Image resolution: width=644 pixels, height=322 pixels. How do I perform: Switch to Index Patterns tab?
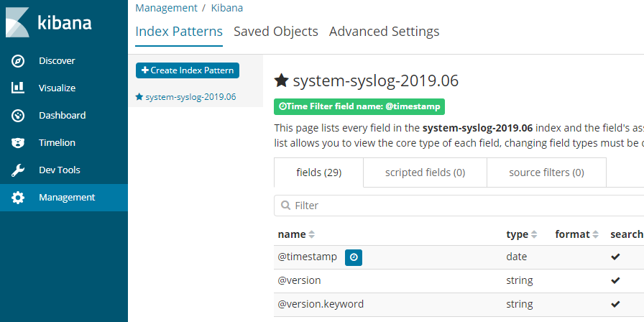[179, 32]
